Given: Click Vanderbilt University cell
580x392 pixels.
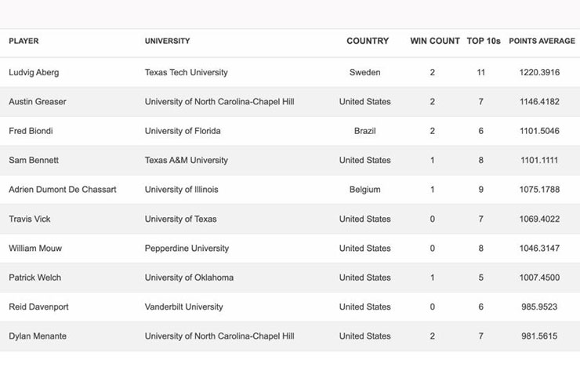Looking at the screenshot, I should [x=184, y=307].
